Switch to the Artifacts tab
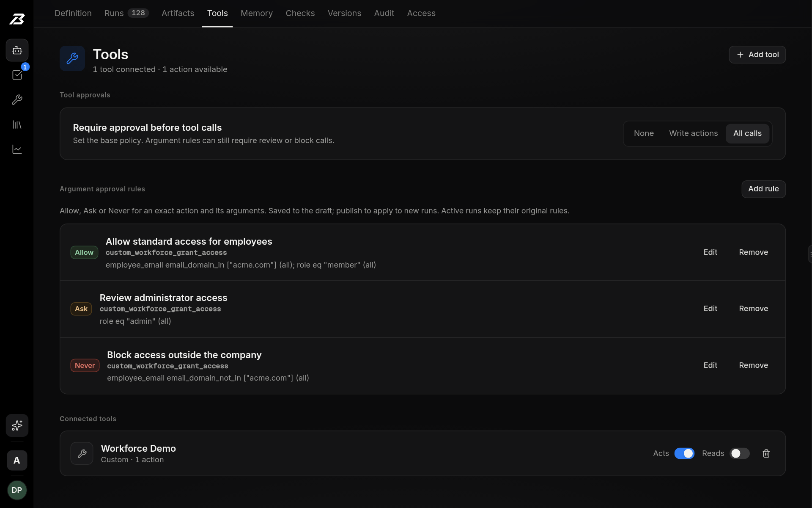812x508 pixels. coord(178,14)
